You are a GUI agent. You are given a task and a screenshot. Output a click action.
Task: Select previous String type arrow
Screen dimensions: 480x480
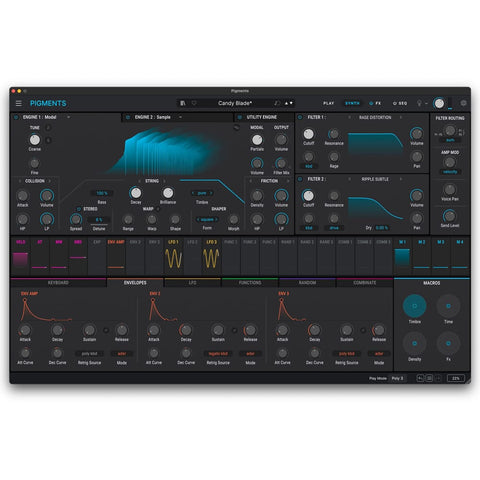(139, 181)
